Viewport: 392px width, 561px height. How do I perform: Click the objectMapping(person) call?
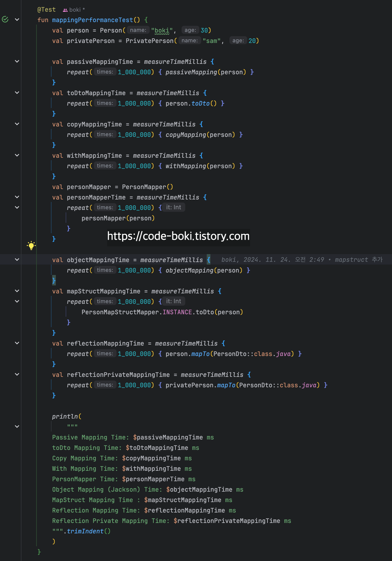coord(204,270)
